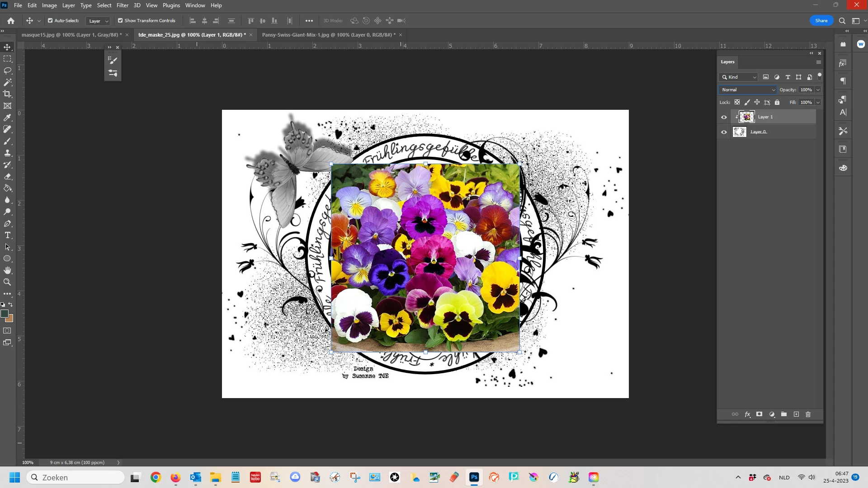Image resolution: width=868 pixels, height=488 pixels.
Task: Open the Kind filter dropdown
Action: [x=739, y=77]
